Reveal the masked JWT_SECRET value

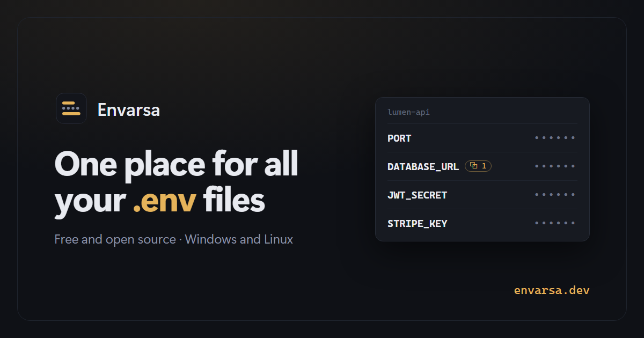[x=555, y=195]
